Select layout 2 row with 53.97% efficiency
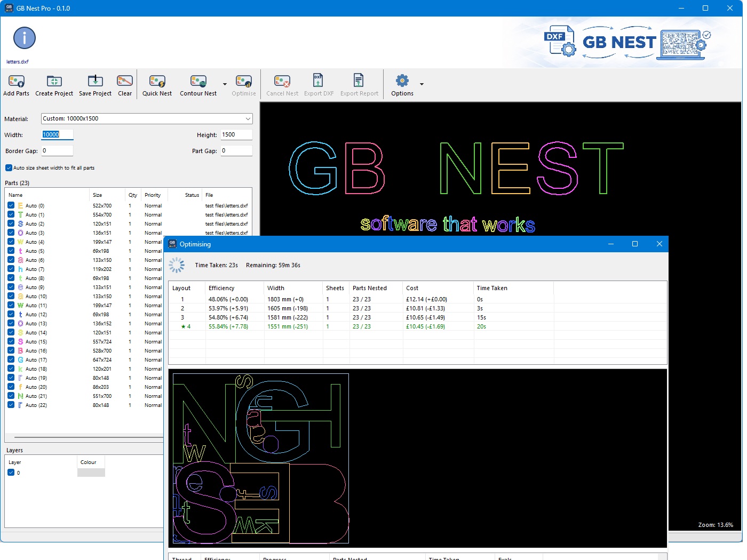747x560 pixels. 417,308
